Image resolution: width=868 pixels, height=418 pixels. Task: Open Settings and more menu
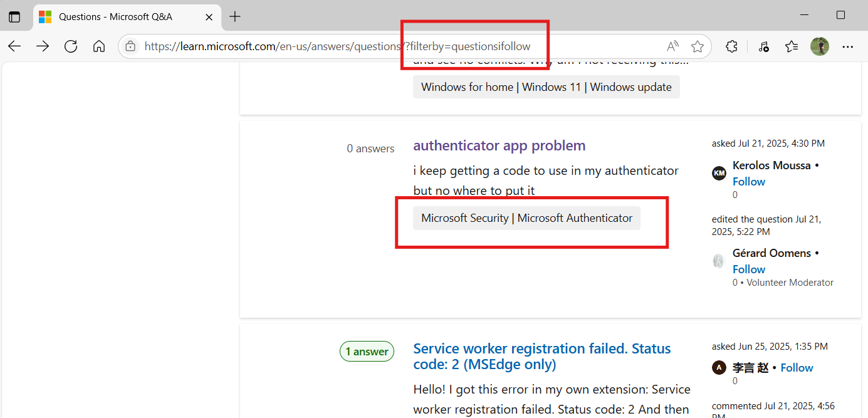[848, 46]
